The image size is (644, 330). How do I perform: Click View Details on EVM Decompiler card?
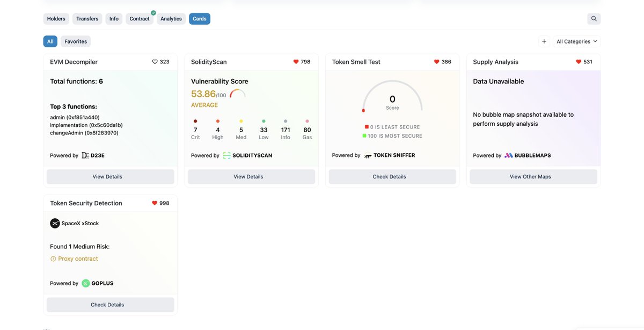click(111, 177)
